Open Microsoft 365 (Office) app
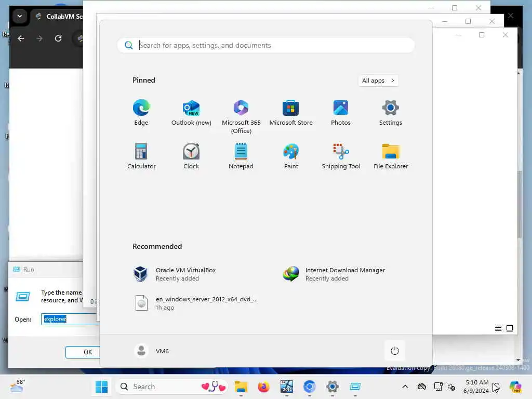Image resolution: width=532 pixels, height=399 pixels. click(241, 117)
